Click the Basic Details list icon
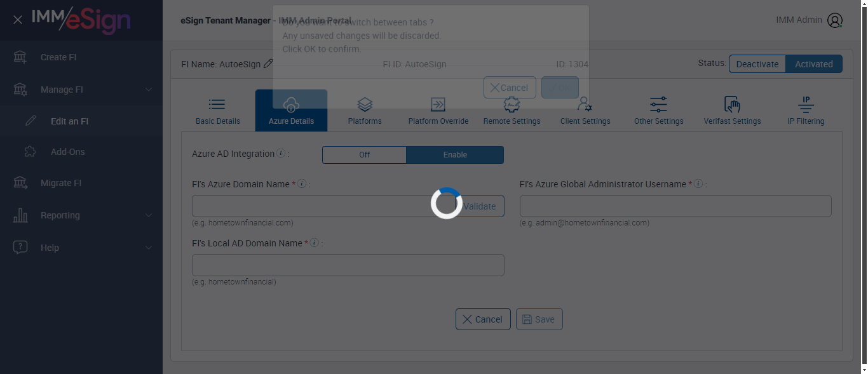 [x=217, y=104]
